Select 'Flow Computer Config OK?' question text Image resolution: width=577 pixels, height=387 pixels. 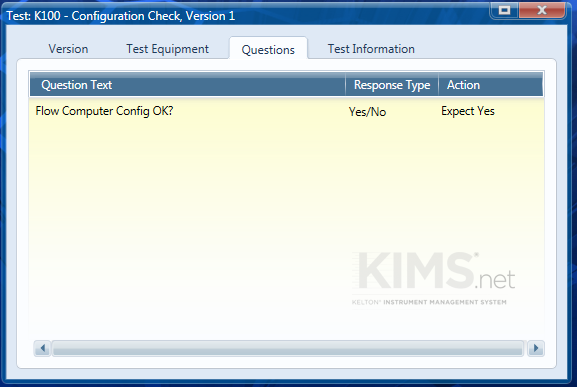104,111
